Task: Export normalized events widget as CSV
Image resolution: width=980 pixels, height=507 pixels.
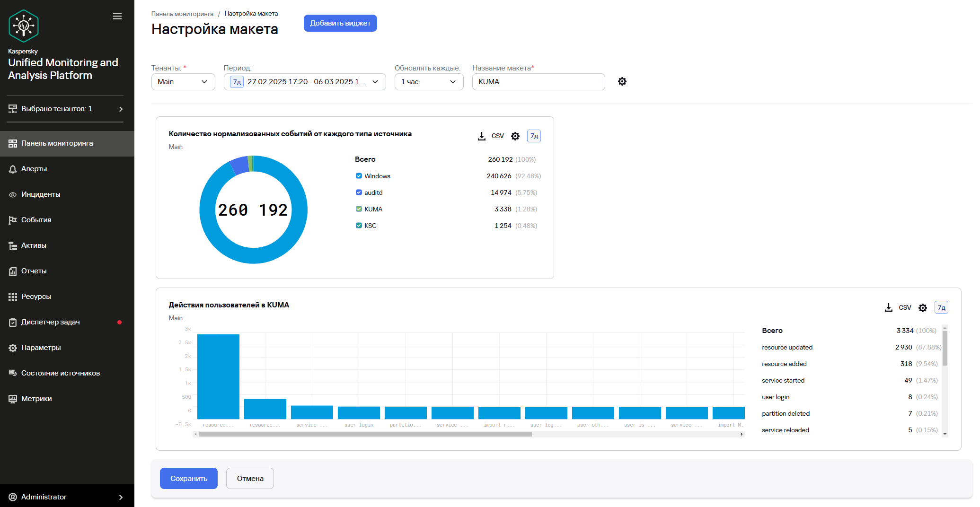Action: click(498, 136)
